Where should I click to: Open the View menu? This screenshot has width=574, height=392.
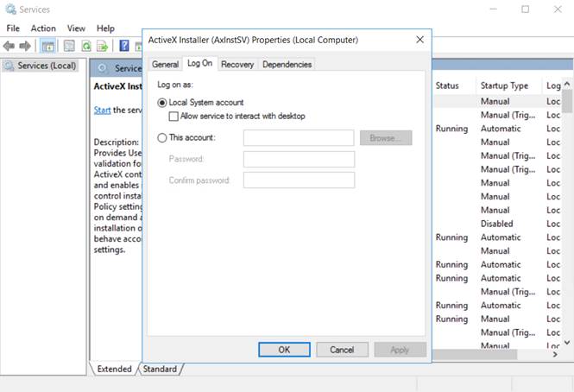click(x=76, y=28)
